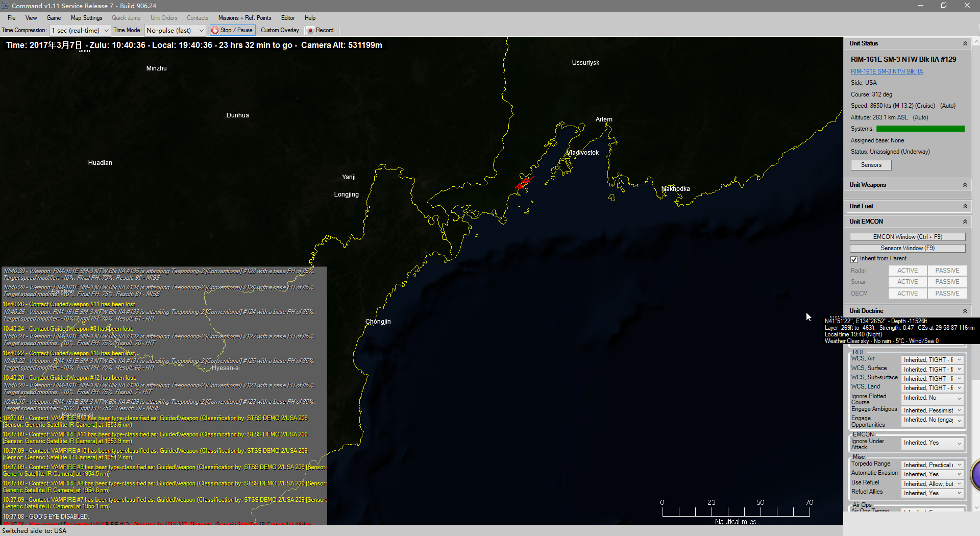Set Radar EMCON to ACTIVE
980x536 pixels.
908,271
